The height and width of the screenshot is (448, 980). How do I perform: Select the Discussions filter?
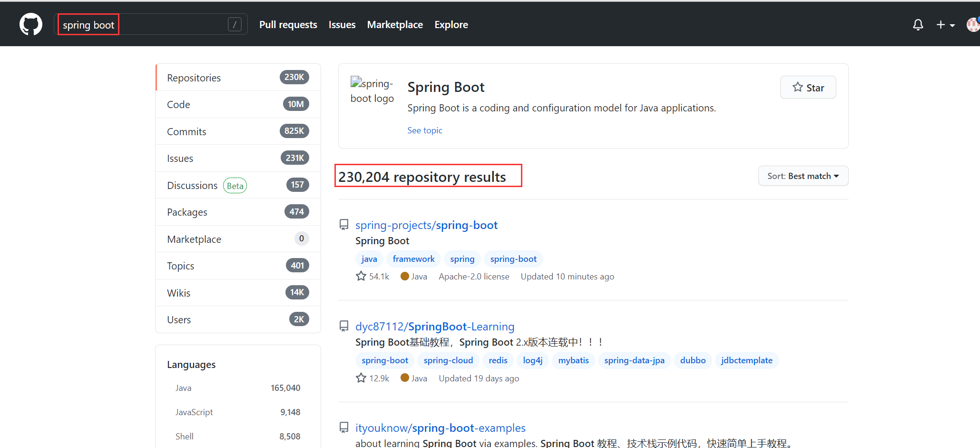click(x=238, y=185)
